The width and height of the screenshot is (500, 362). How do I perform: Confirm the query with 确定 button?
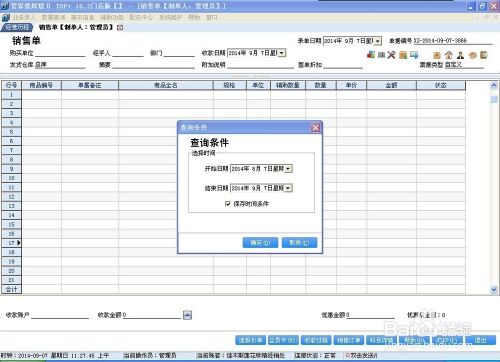[260, 243]
